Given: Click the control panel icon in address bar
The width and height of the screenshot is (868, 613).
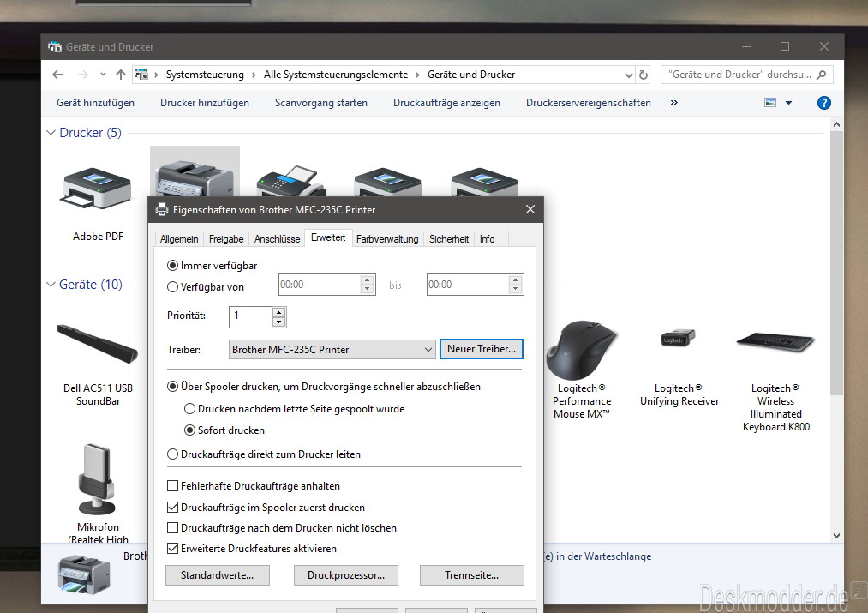Looking at the screenshot, I should pos(141,75).
